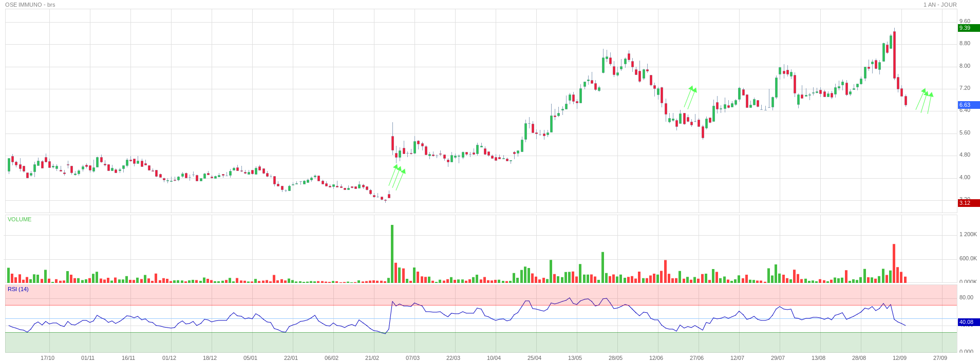Click the 16/11 date label

128,358
